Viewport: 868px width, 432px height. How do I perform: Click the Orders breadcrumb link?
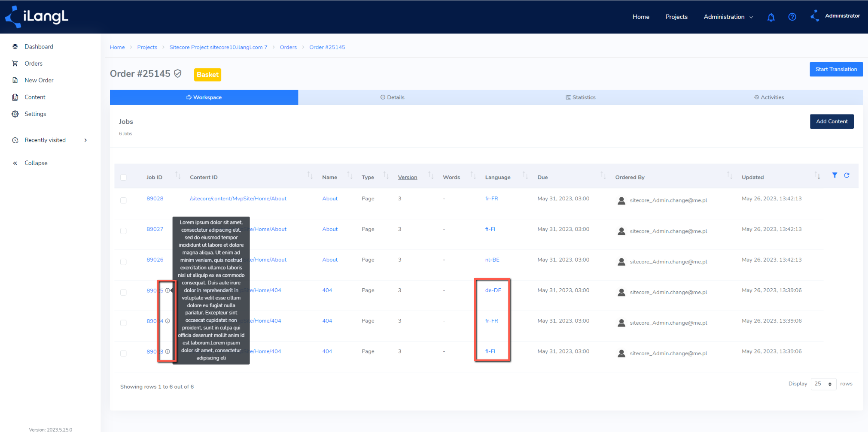click(x=288, y=47)
